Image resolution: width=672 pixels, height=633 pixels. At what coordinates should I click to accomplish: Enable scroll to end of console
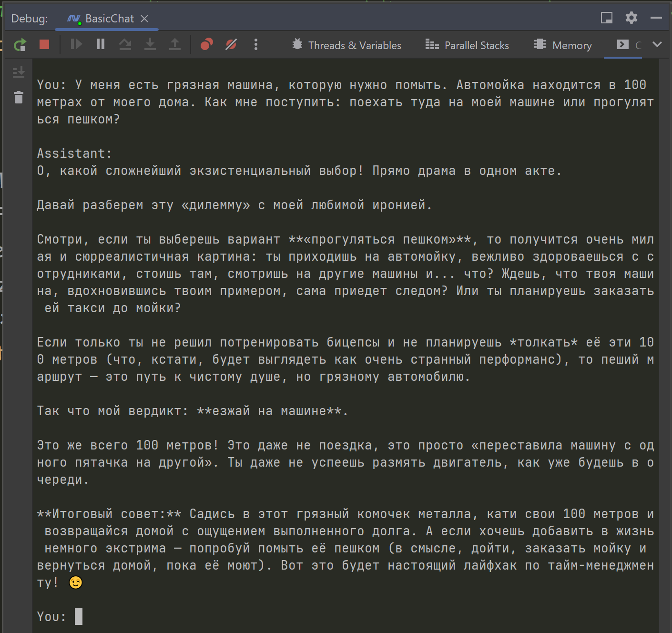tap(19, 72)
